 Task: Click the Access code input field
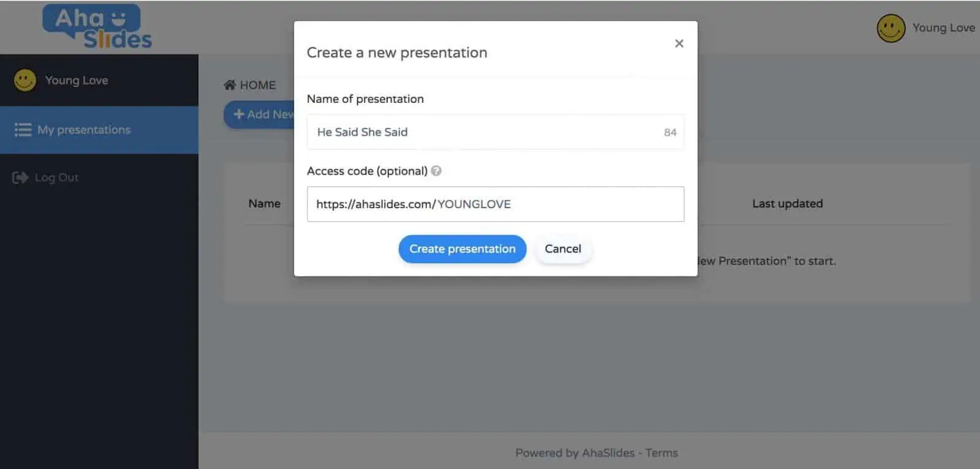point(496,204)
